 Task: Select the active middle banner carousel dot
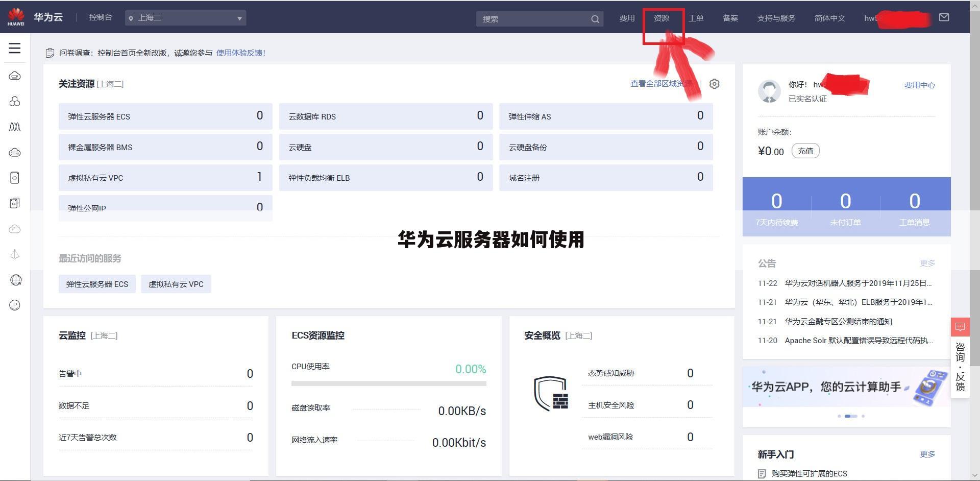point(851,416)
